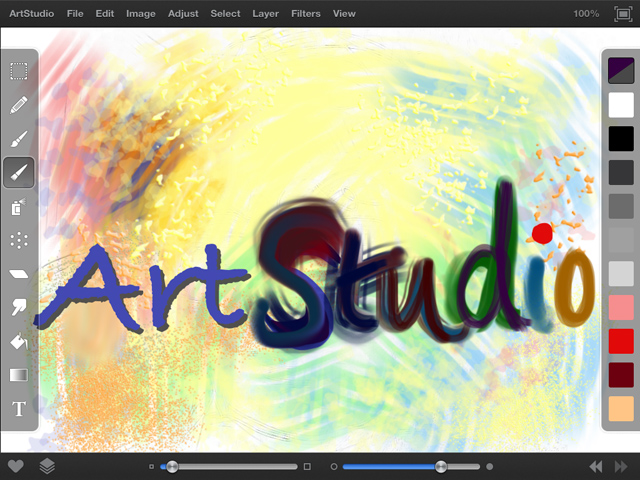The width and height of the screenshot is (640, 480).
Task: Pick the pink salmon swatch
Action: 621,307
